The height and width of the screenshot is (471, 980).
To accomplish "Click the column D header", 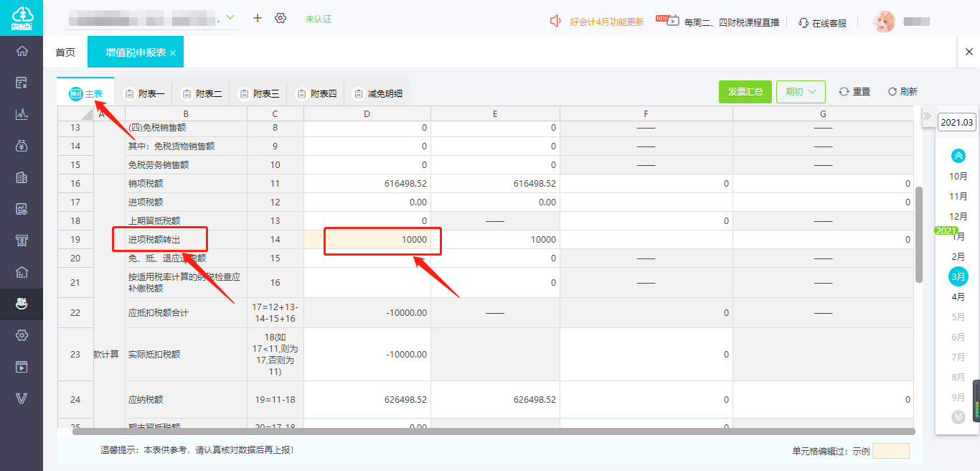I will [367, 114].
